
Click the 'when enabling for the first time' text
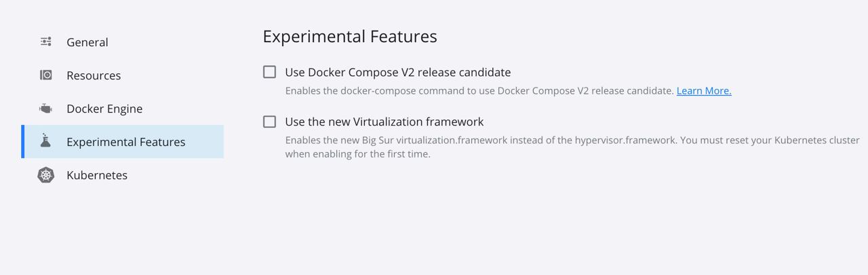(x=357, y=153)
